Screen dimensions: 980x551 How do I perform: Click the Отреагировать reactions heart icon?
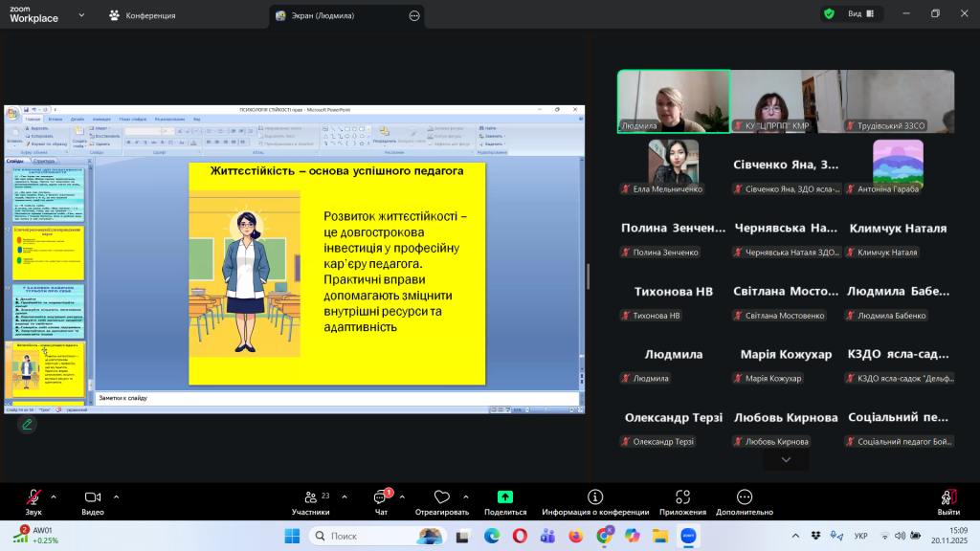point(441,497)
